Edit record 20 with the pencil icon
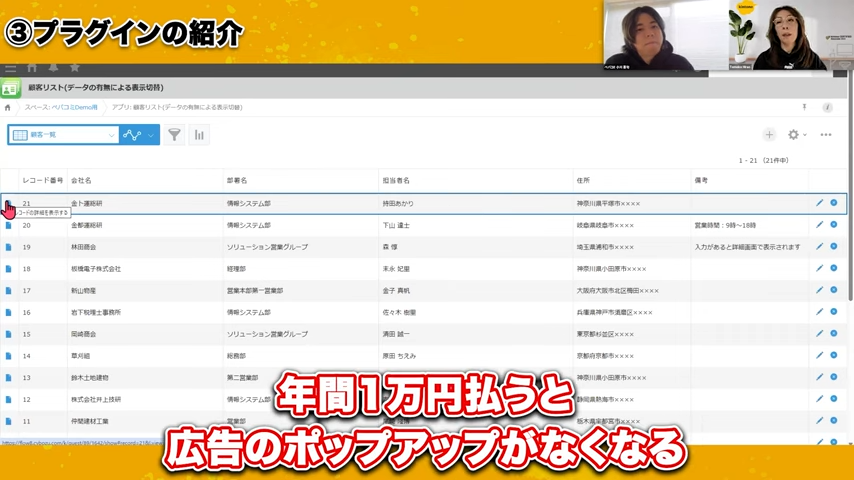The width and height of the screenshot is (854, 480). coord(819,224)
